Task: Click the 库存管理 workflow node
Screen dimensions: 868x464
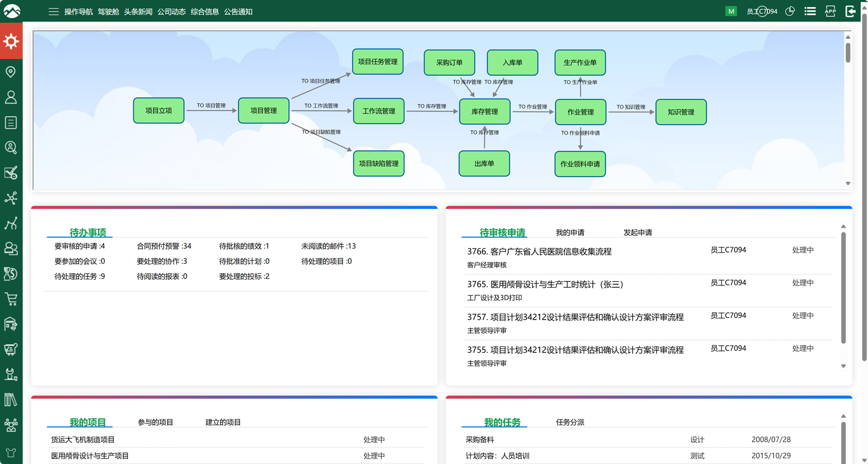Action: 484,112
